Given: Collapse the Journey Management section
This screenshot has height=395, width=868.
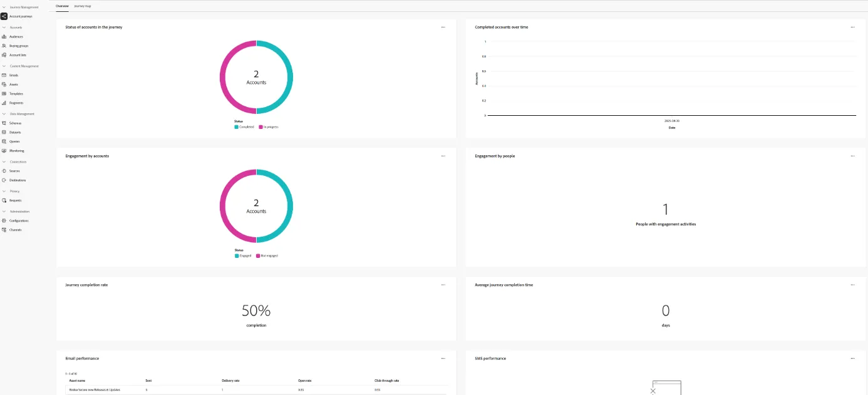Looking at the screenshot, I should pyautogui.click(x=4, y=8).
